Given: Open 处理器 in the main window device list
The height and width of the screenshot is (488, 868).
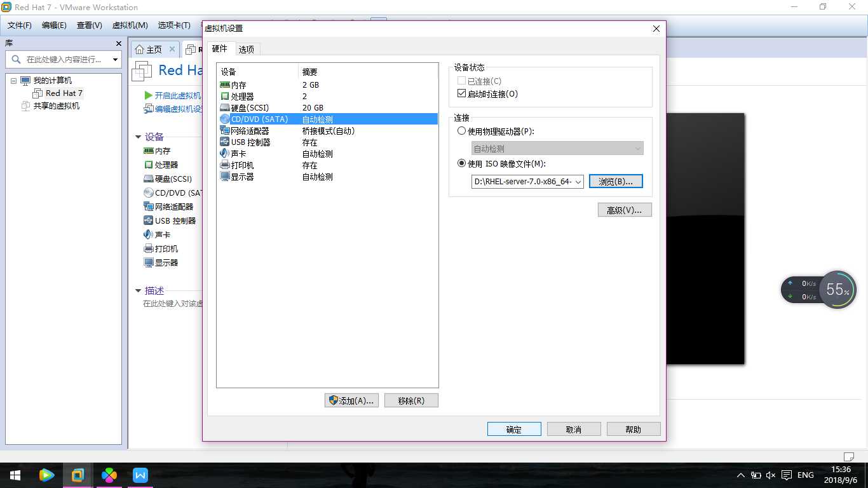Looking at the screenshot, I should 161,165.
